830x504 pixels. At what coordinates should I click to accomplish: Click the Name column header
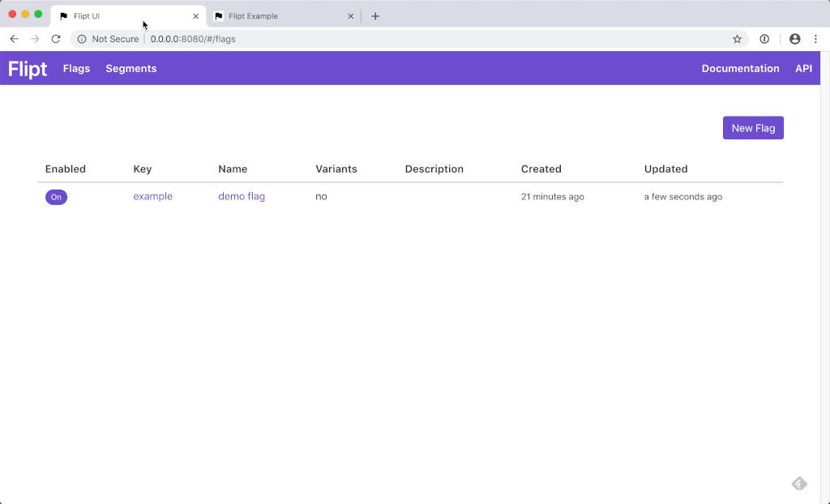click(x=233, y=169)
